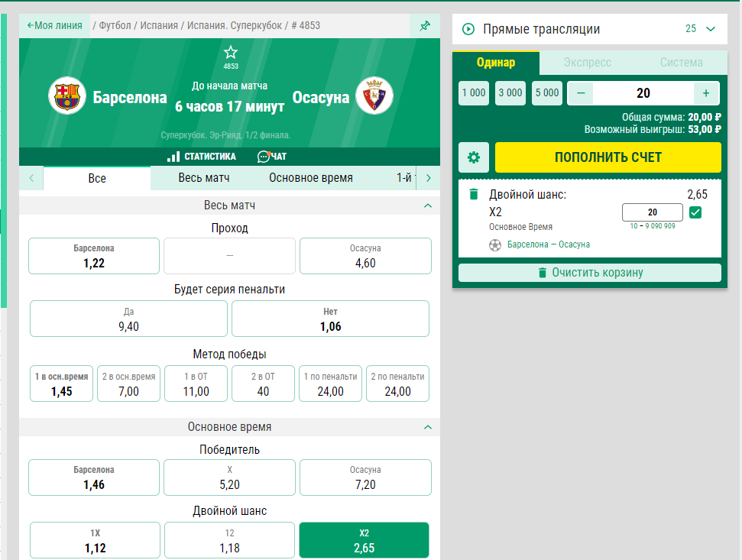Open bet slip settings gear

pyautogui.click(x=474, y=157)
